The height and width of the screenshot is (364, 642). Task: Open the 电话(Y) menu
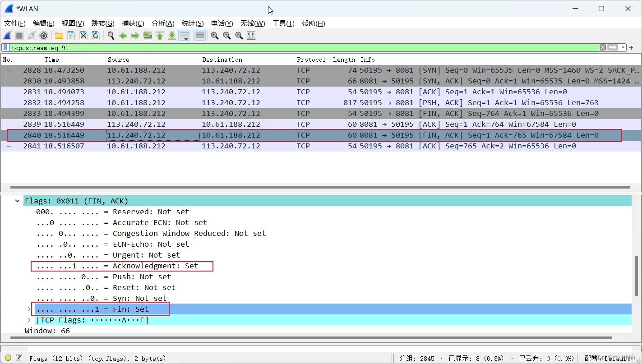click(222, 23)
